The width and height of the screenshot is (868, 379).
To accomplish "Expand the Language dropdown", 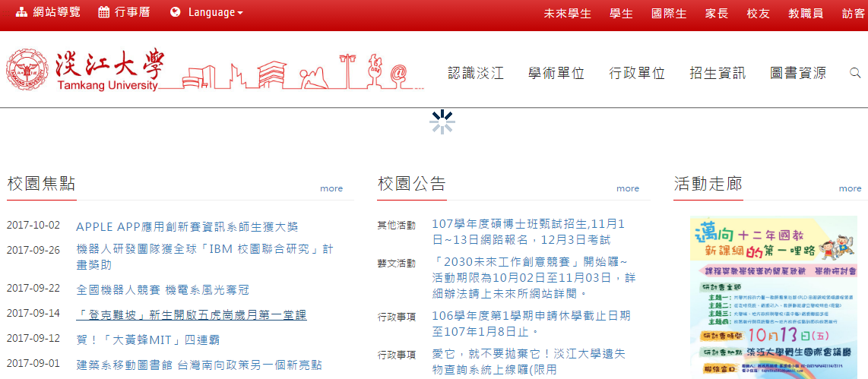I will tap(215, 12).
